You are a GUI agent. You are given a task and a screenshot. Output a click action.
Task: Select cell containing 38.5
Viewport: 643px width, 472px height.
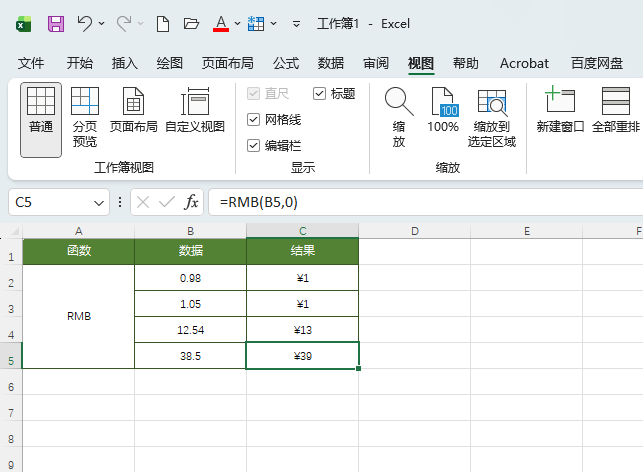point(191,356)
